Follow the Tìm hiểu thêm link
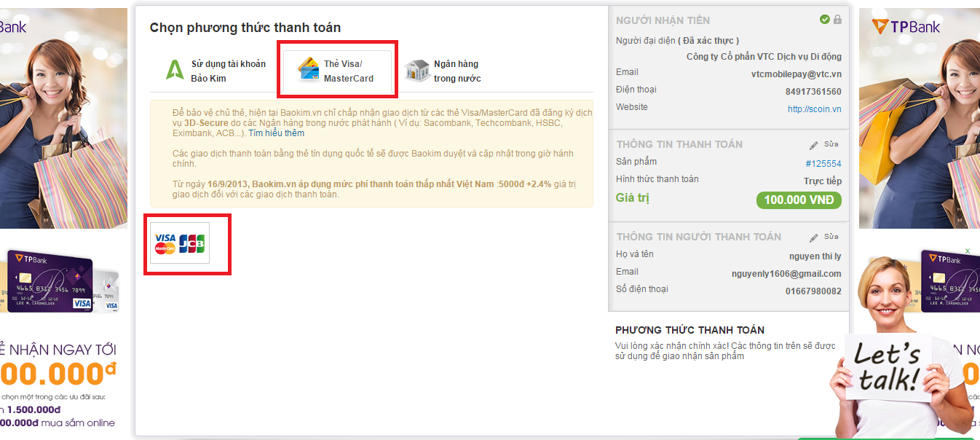The width and height of the screenshot is (980, 440). coord(276,133)
